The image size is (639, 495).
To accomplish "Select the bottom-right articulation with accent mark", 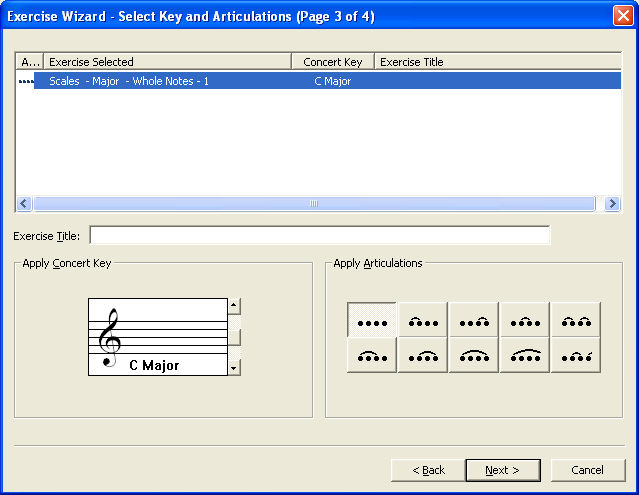I will [x=575, y=355].
